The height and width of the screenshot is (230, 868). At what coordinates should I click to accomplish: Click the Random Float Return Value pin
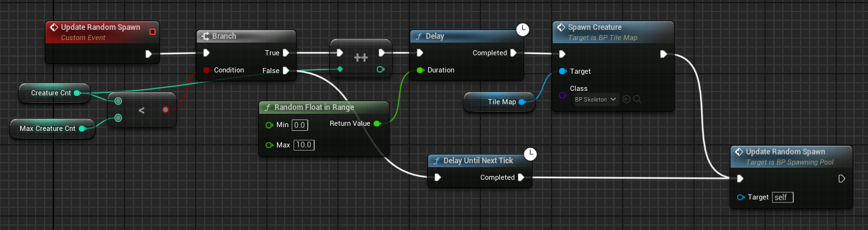tap(377, 123)
